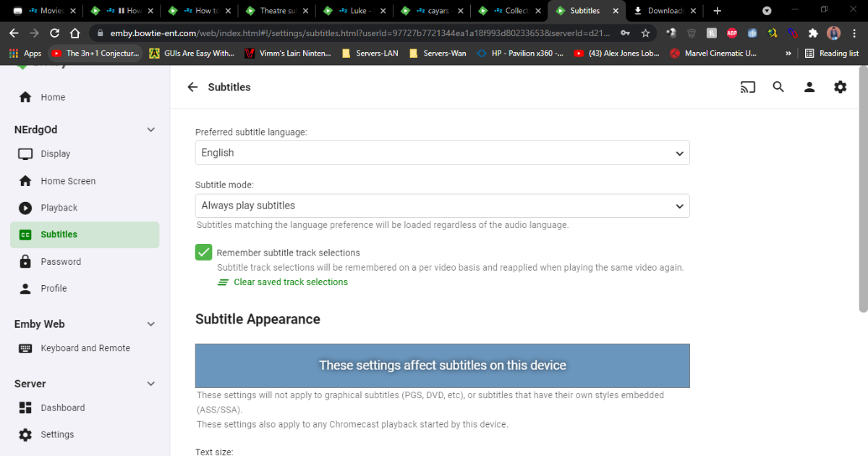Click the chain link extension icon

tap(793, 33)
